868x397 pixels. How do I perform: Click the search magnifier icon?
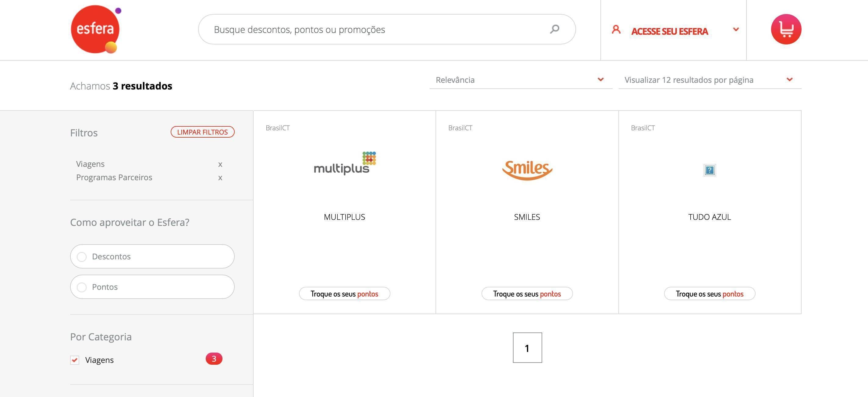click(555, 29)
